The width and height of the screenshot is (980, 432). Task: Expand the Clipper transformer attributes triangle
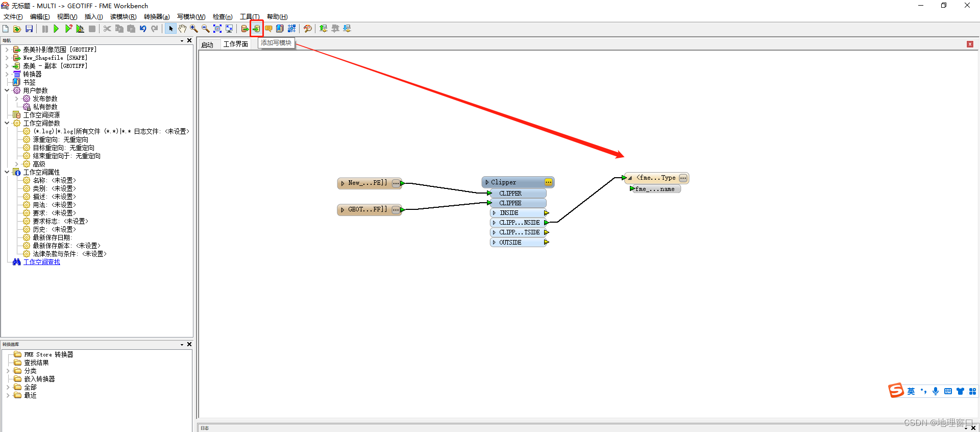pyautogui.click(x=487, y=182)
